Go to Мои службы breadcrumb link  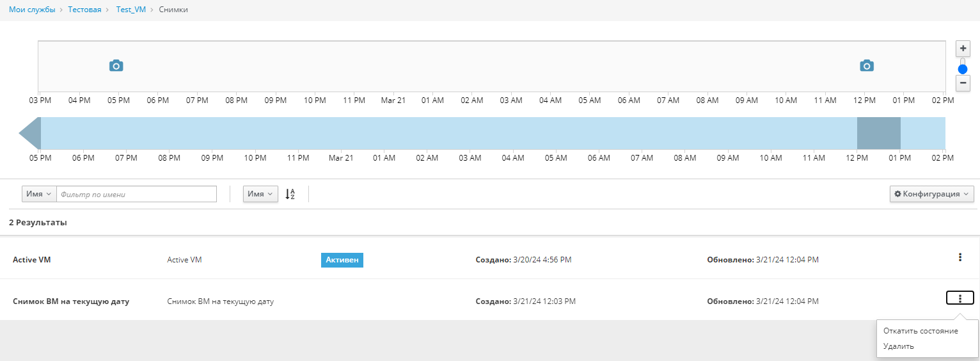point(32,10)
